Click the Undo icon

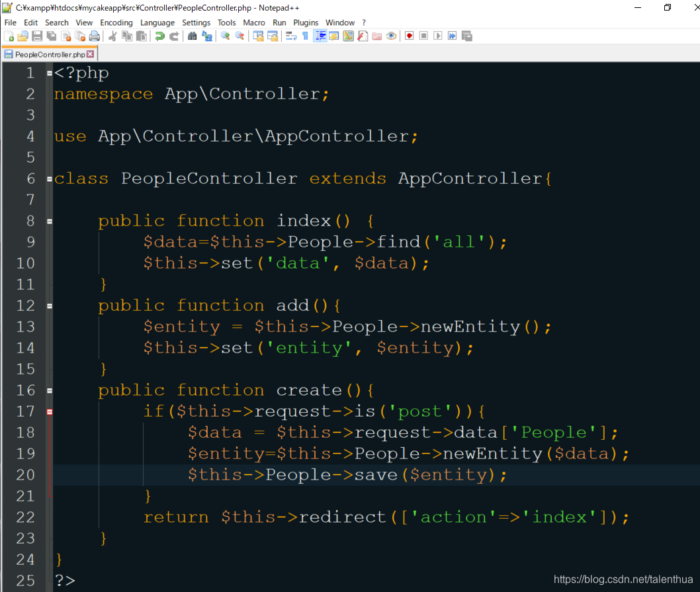point(159,36)
